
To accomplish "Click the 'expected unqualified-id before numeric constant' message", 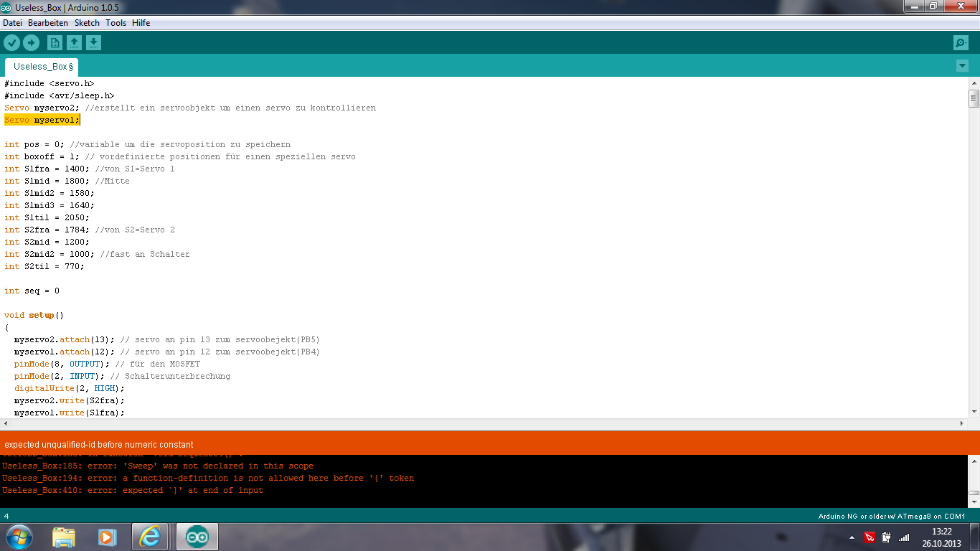I will tap(99, 445).
